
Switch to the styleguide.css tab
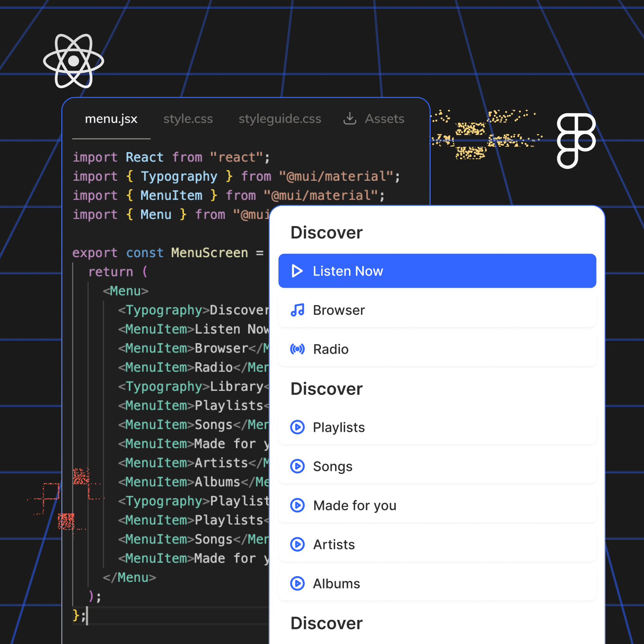280,119
